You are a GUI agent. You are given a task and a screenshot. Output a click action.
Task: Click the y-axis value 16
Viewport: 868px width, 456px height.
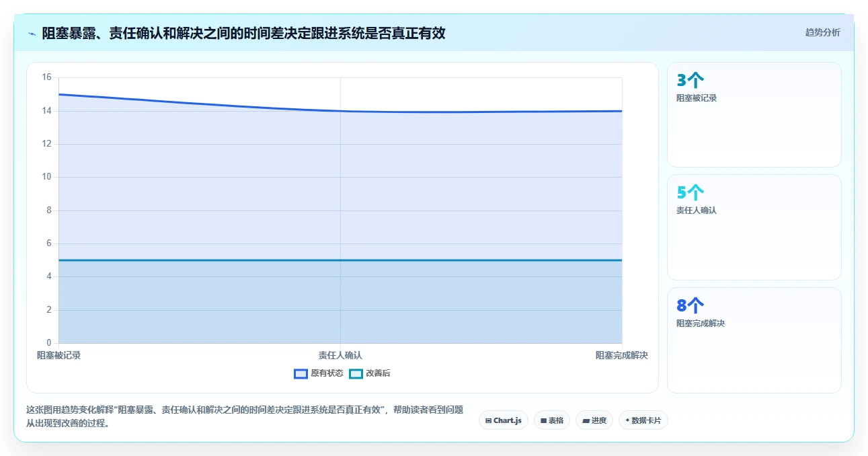(46, 77)
